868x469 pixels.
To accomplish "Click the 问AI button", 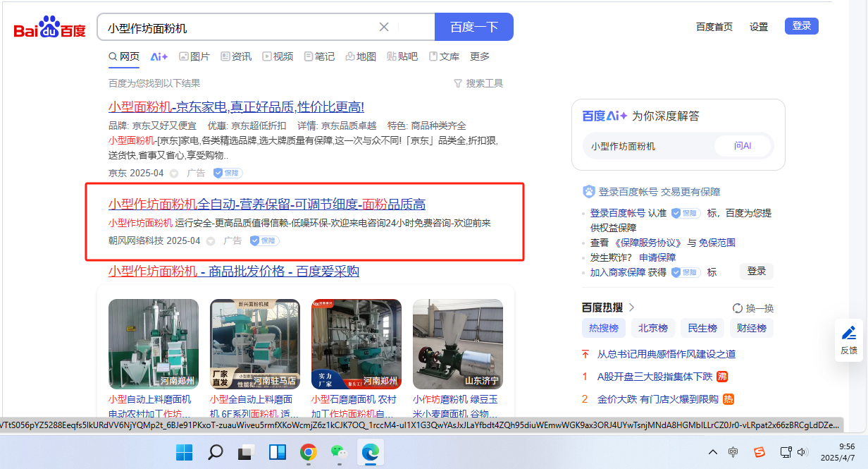I will tap(743, 146).
